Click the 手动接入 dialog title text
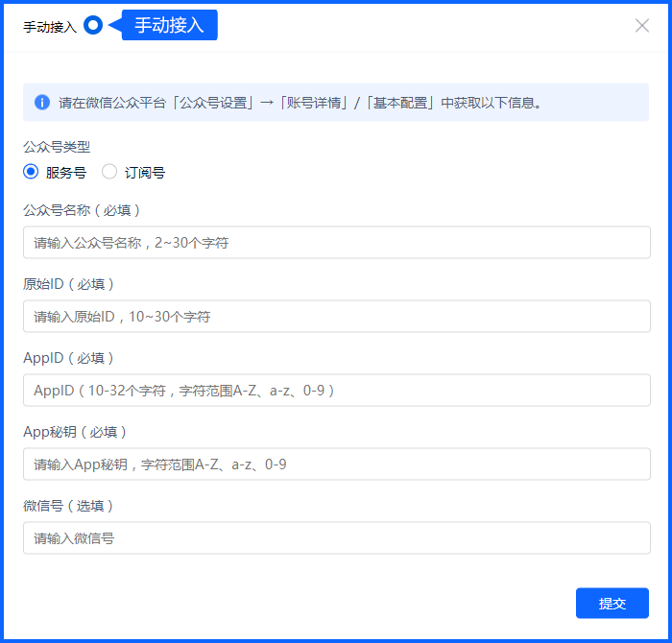Viewport: 672px width, 643px height. pyautogui.click(x=50, y=27)
